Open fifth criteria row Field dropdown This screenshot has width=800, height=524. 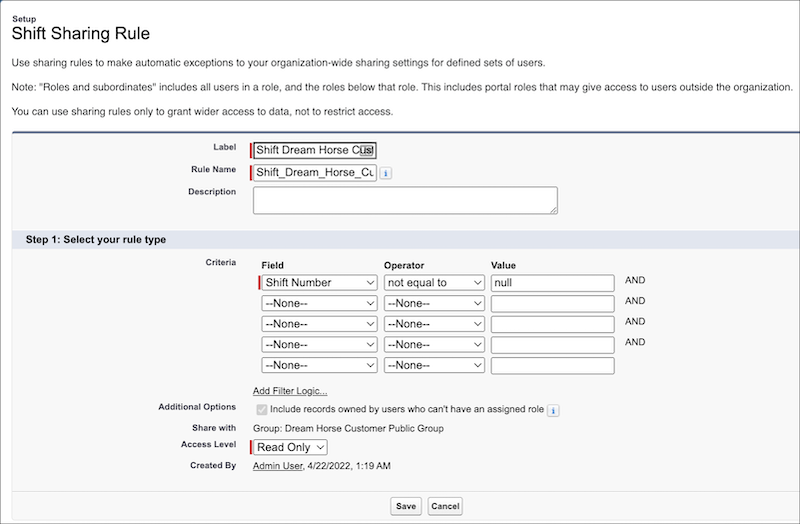(x=319, y=365)
